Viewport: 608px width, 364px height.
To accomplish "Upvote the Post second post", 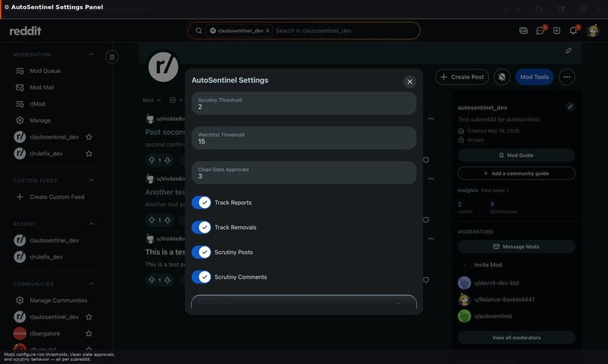I will click(x=152, y=160).
